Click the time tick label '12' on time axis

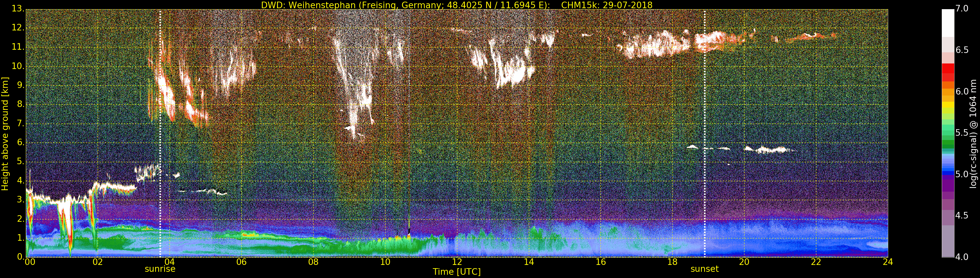(x=457, y=262)
